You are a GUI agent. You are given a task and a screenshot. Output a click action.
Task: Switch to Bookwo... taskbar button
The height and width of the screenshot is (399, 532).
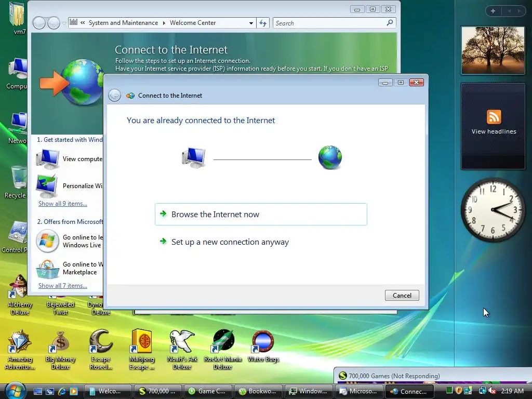tap(258, 391)
